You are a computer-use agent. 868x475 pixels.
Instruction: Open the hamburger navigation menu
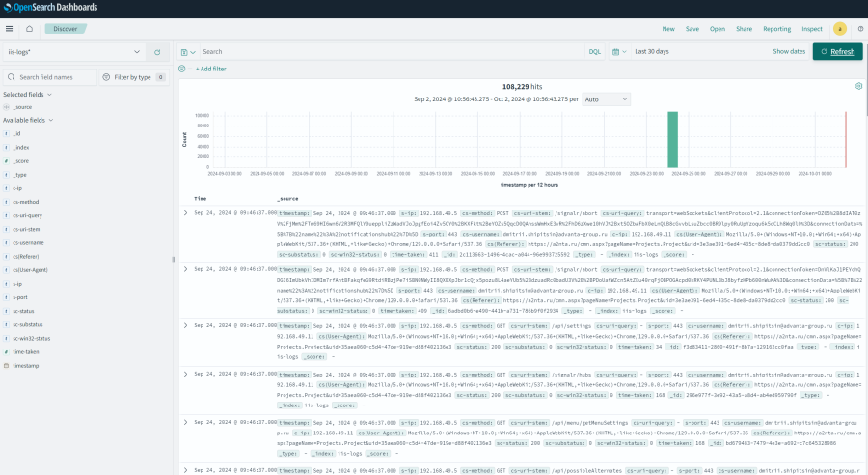point(10,29)
